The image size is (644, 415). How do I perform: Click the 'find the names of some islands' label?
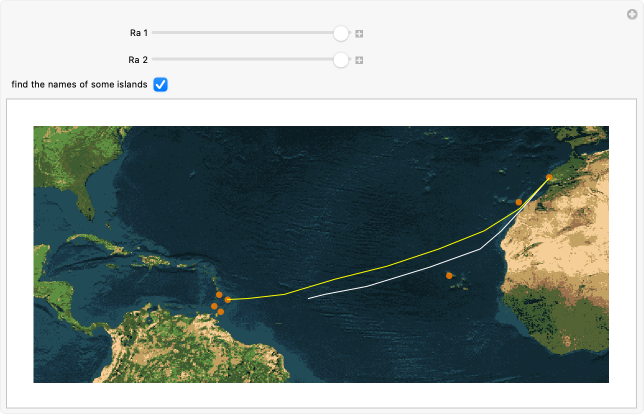coord(79,85)
